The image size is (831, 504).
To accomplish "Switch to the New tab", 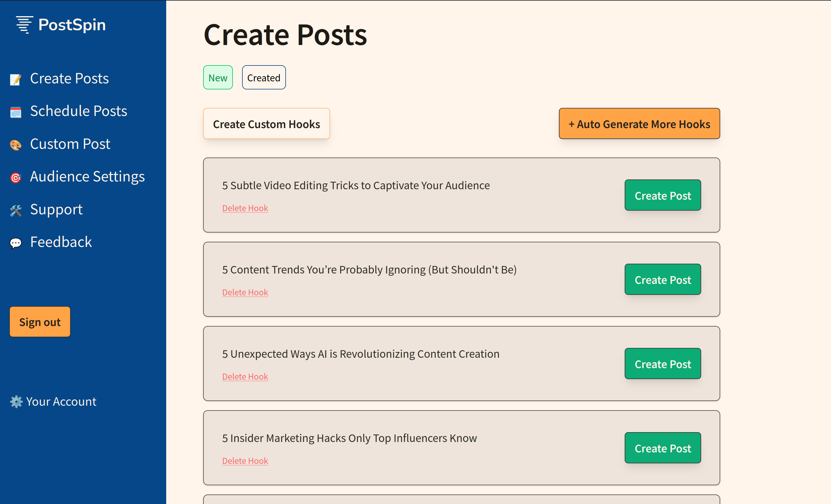I will (218, 78).
